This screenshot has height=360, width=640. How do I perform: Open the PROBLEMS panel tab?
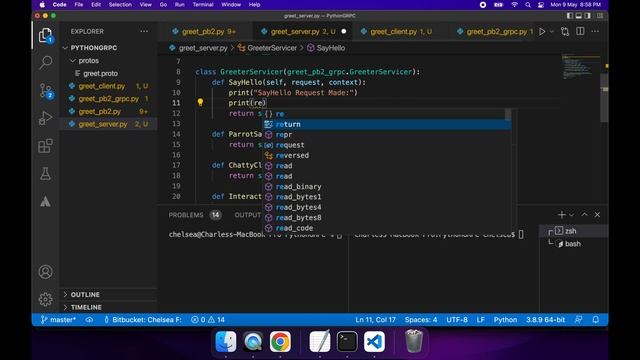tap(195, 215)
